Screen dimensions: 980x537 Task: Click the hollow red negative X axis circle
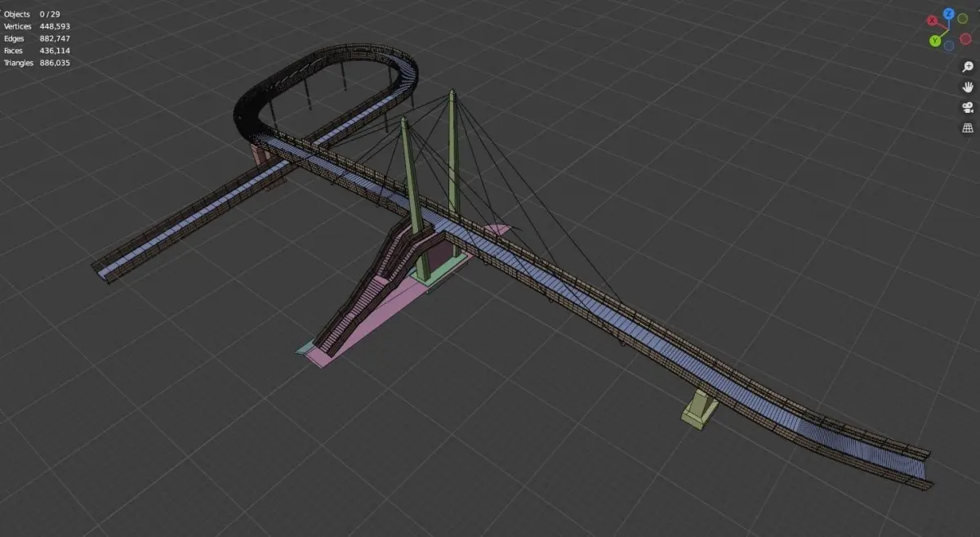(x=966, y=38)
